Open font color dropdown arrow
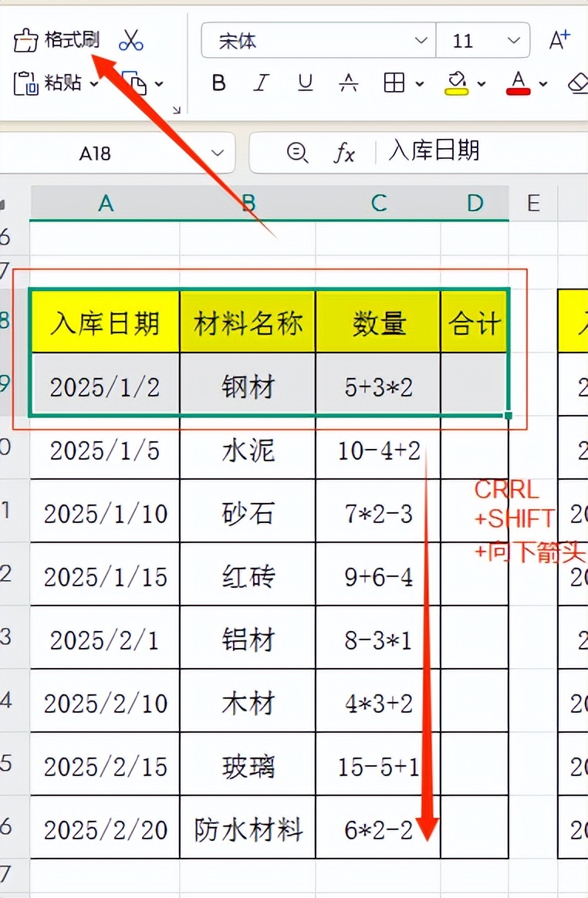The image size is (588, 898). 542,83
